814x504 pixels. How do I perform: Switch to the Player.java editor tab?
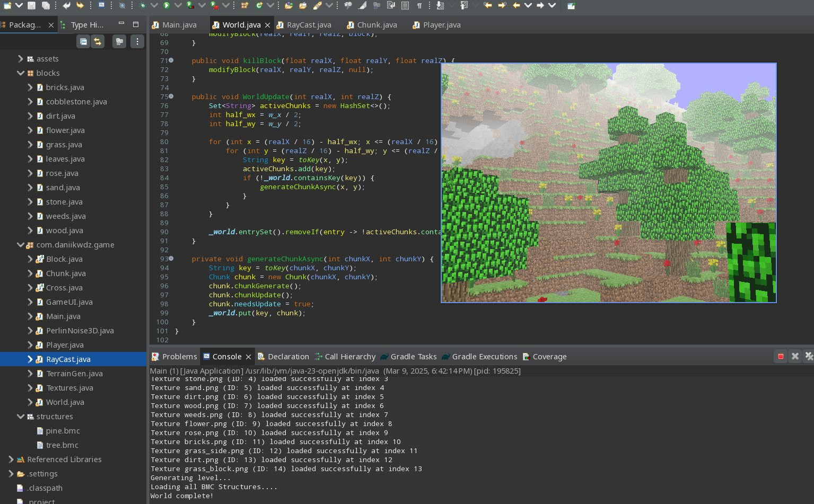[437, 24]
